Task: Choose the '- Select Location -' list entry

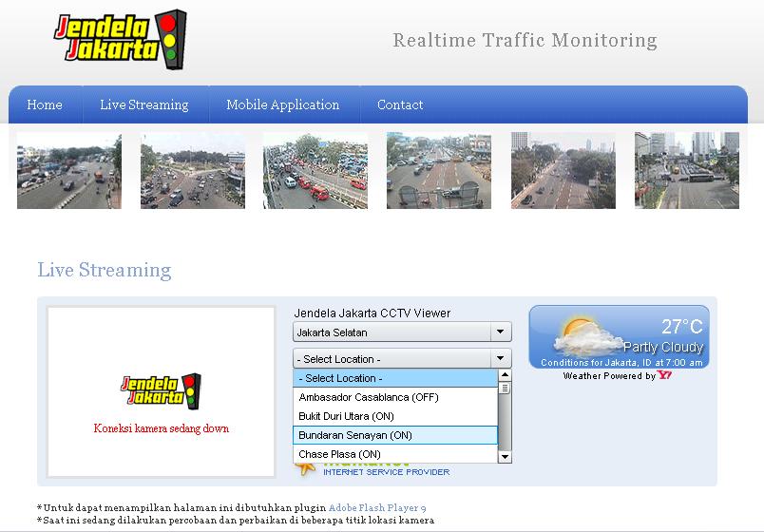Action: point(395,378)
